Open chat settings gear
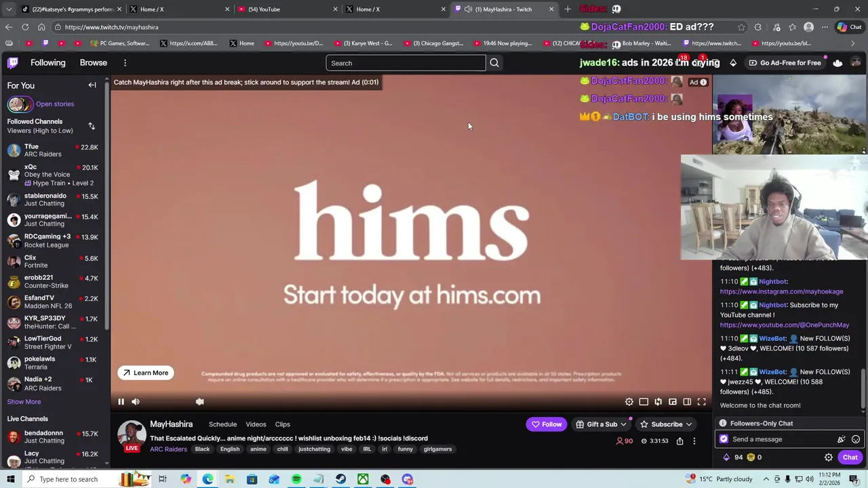This screenshot has width=868, height=488. coord(829,458)
